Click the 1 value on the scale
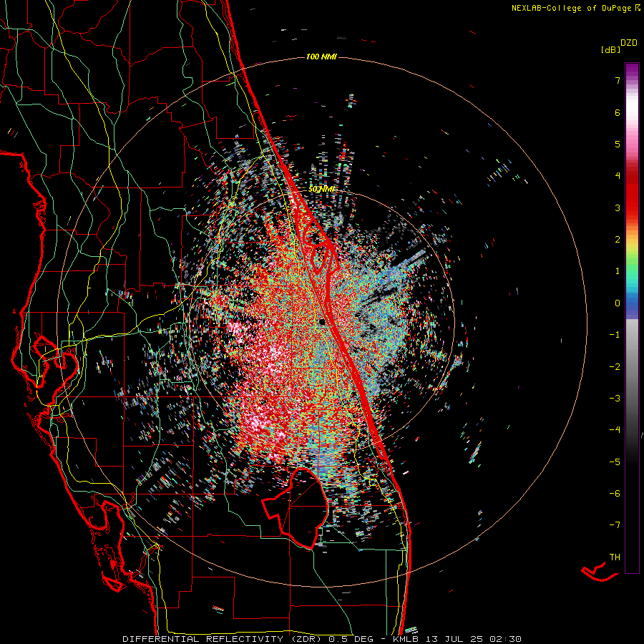 tap(618, 271)
